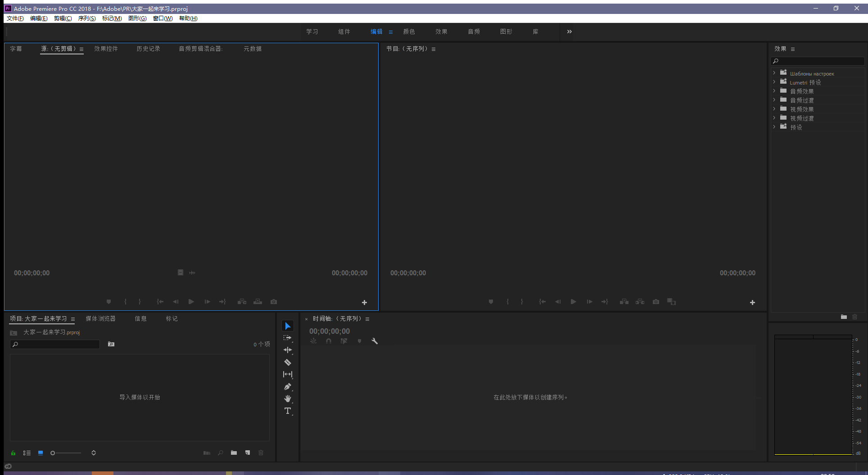Open timeline display settings wrench
This screenshot has width=868, height=475.
point(375,341)
